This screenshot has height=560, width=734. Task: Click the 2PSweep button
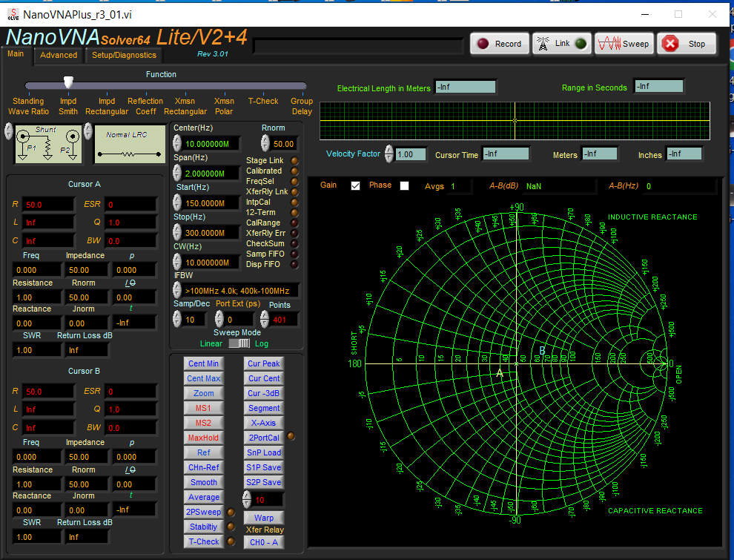(x=204, y=513)
